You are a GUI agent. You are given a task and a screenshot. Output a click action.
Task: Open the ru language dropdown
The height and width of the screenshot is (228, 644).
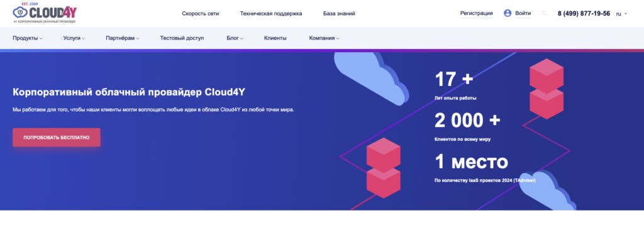coord(621,14)
